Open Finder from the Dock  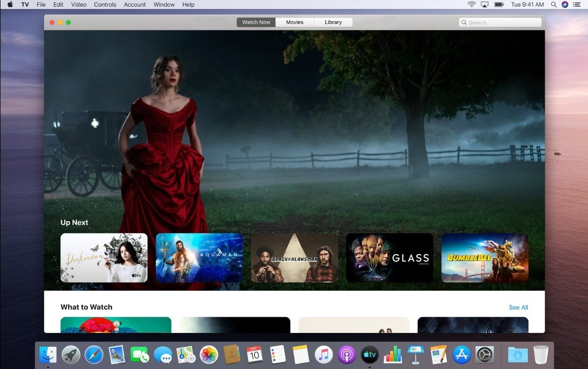pos(48,354)
